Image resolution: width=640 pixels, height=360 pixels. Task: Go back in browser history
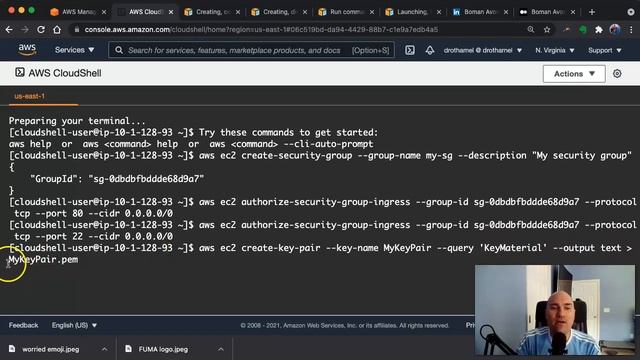point(9,29)
